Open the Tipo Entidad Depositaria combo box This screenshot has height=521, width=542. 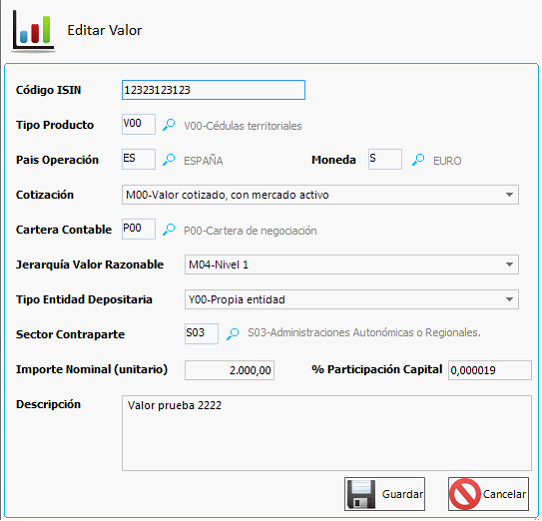point(352,299)
